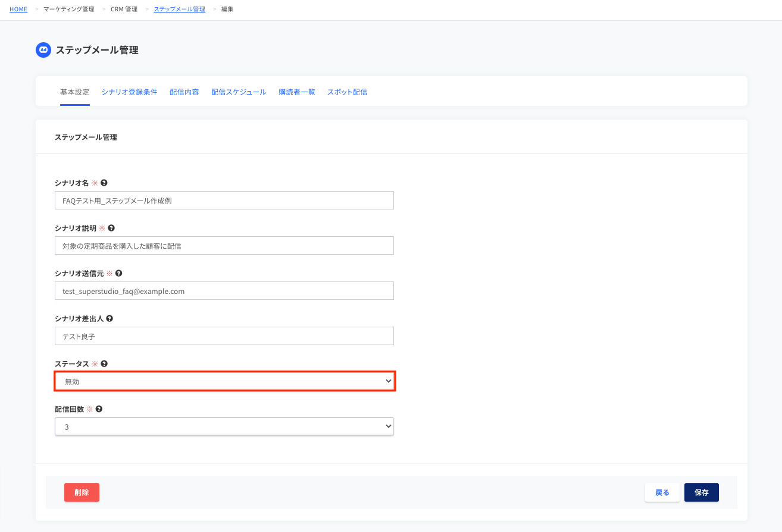This screenshot has width=782, height=532.
Task: Click help icon next to シナリオ名
Action: pos(104,183)
